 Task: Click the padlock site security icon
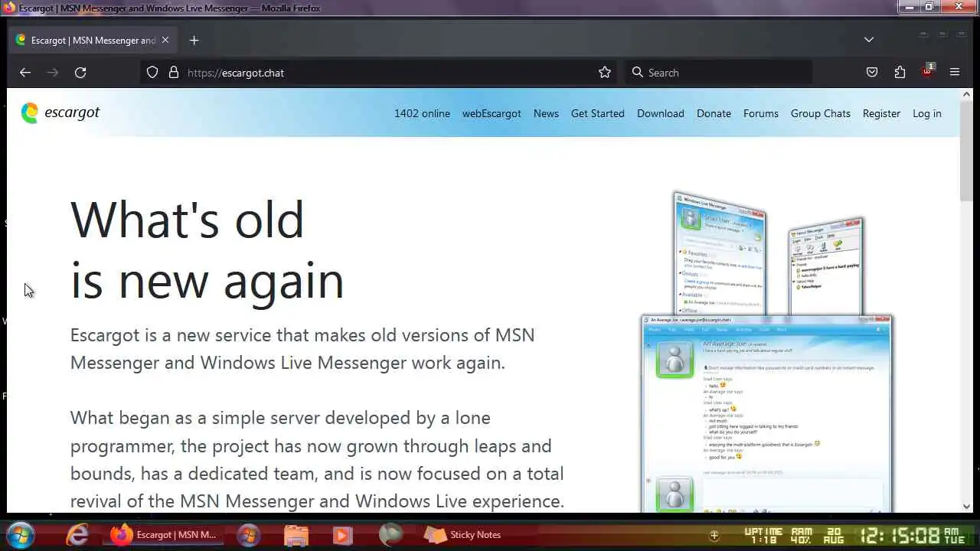pos(174,72)
